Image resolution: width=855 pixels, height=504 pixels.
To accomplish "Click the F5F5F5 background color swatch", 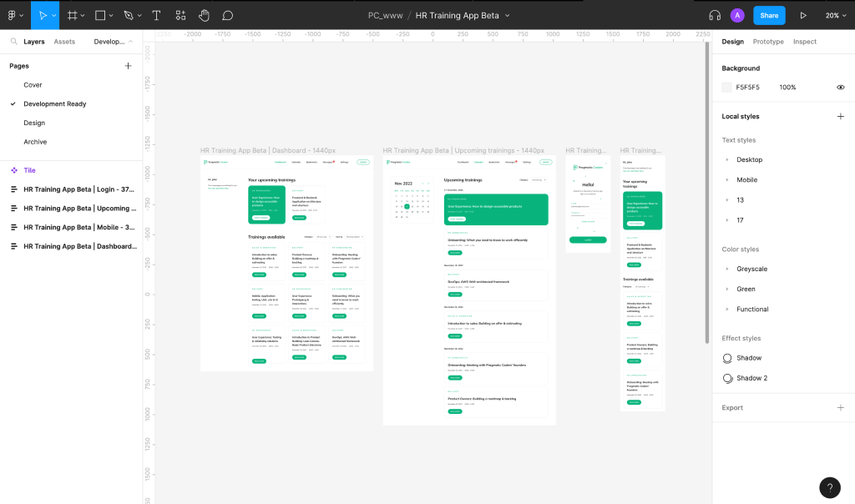I will click(726, 87).
